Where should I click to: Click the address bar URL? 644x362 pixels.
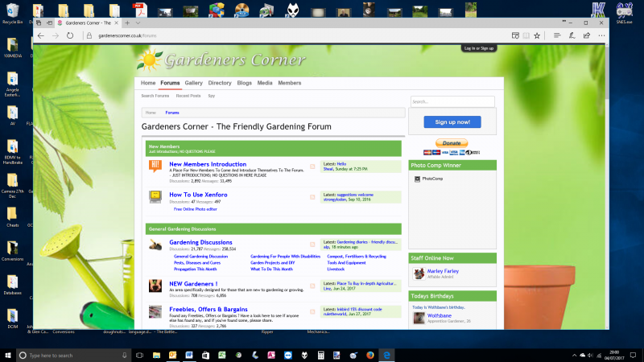click(x=127, y=35)
